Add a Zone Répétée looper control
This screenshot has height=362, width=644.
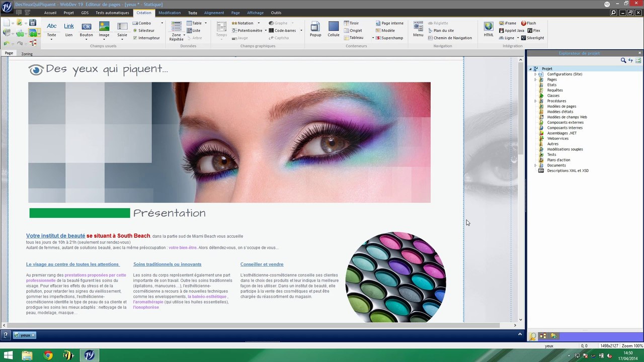click(176, 31)
